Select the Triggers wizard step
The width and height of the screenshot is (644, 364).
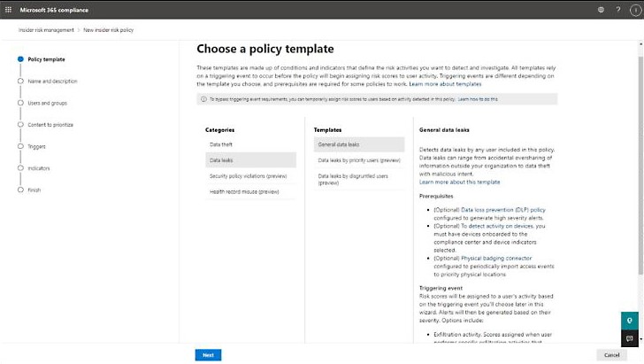tap(32, 146)
